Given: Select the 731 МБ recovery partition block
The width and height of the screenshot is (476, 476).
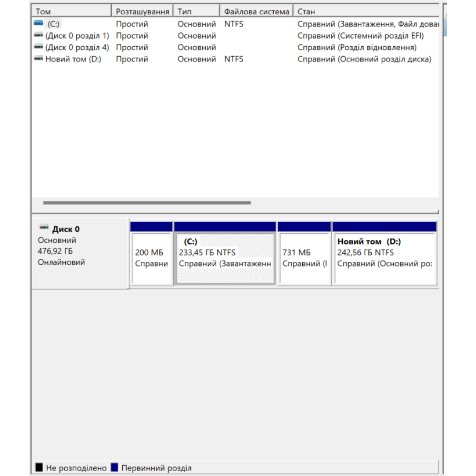Looking at the screenshot, I should click(x=304, y=258).
